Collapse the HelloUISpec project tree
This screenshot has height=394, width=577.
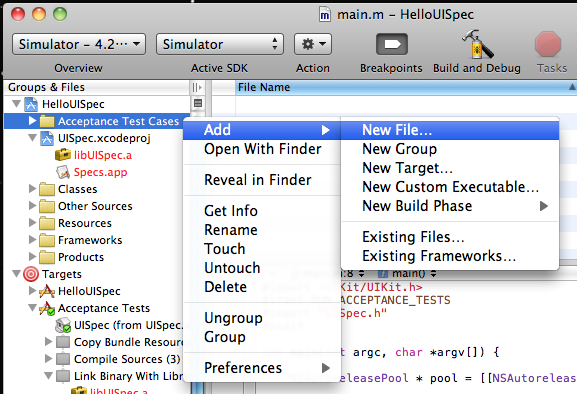[16, 104]
